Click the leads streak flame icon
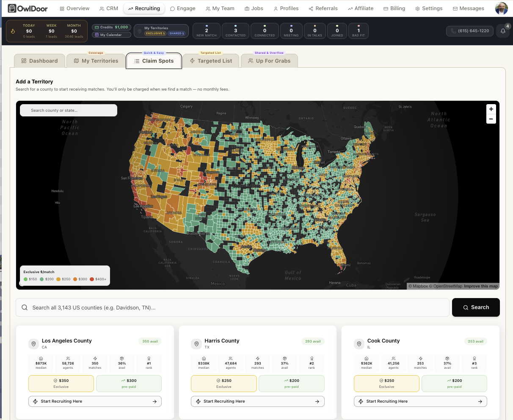513x420 pixels. point(12,31)
